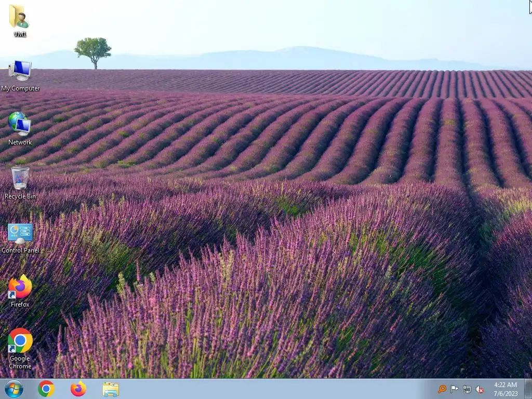The image size is (532, 399).
Task: Launch Firefox from the taskbar
Action: [78, 389]
